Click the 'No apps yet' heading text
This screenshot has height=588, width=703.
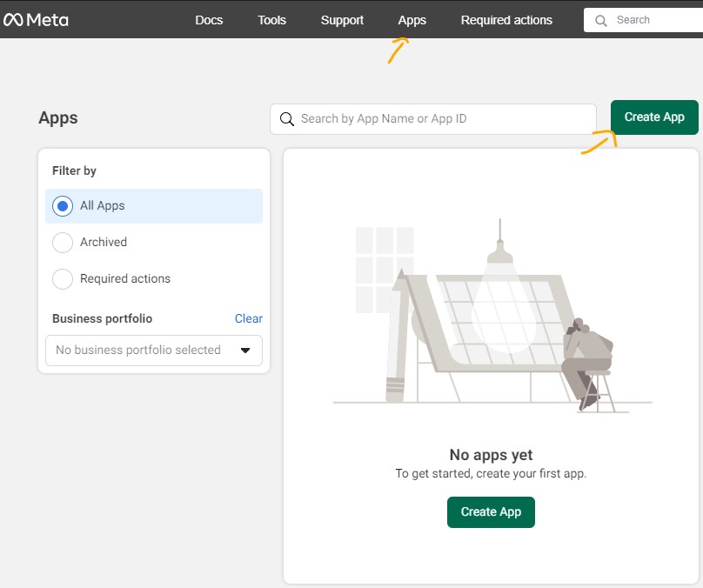(491, 455)
